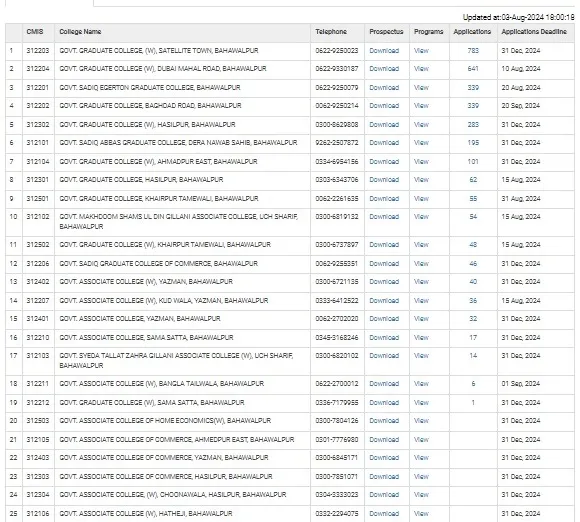
Task: Select telephone 9262-2507872 cell
Action: (337, 143)
